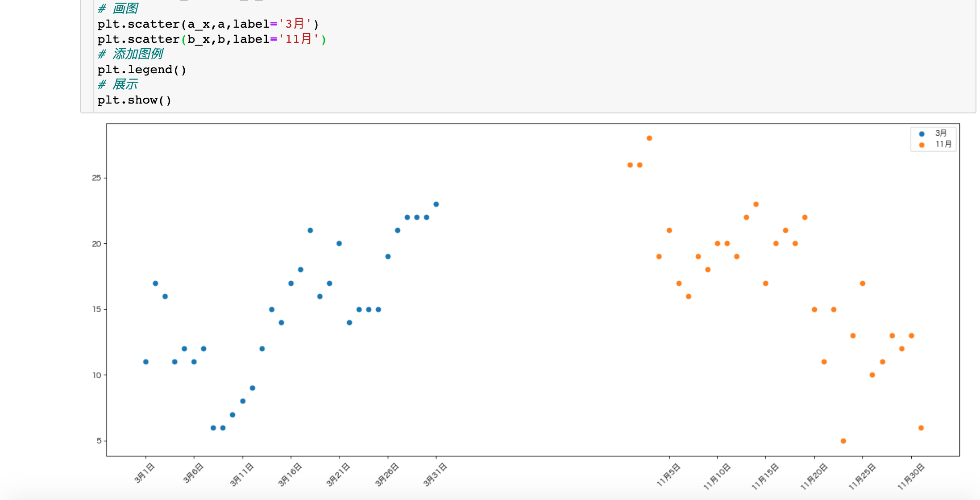The height and width of the screenshot is (500, 980).
Task: Click the orange marker in the plot legend
Action: [922, 145]
